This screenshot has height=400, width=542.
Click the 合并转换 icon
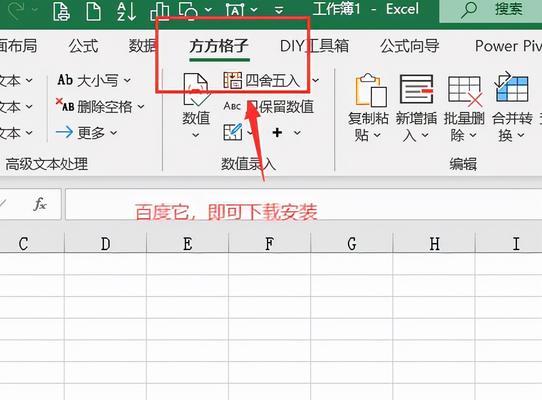[512, 87]
